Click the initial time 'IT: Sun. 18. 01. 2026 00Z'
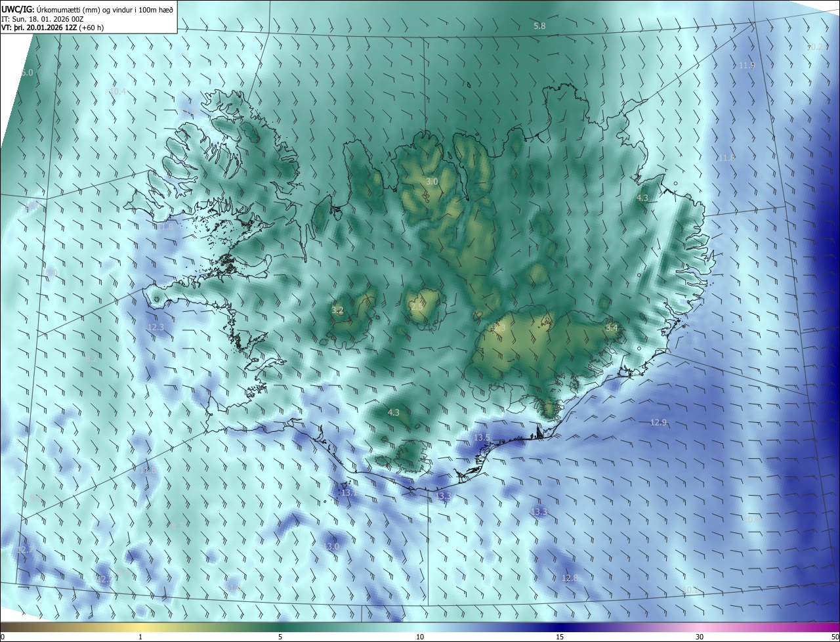The image size is (840, 642). pyautogui.click(x=43, y=18)
